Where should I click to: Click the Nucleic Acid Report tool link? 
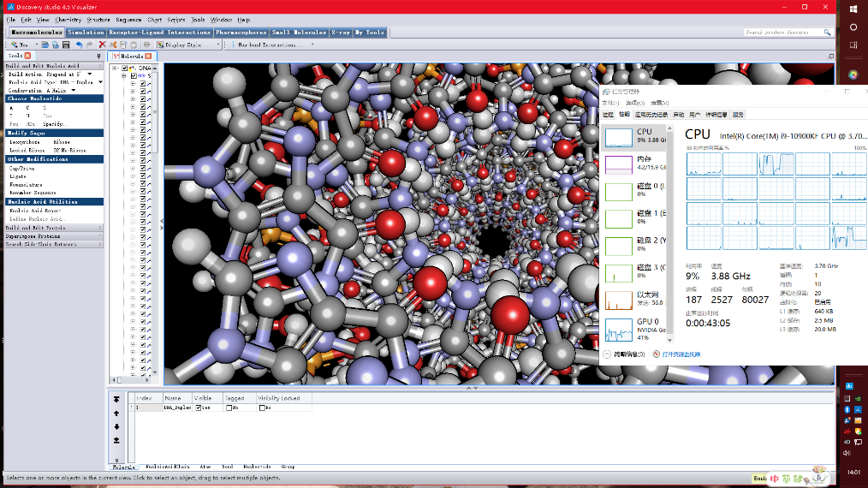(34, 211)
